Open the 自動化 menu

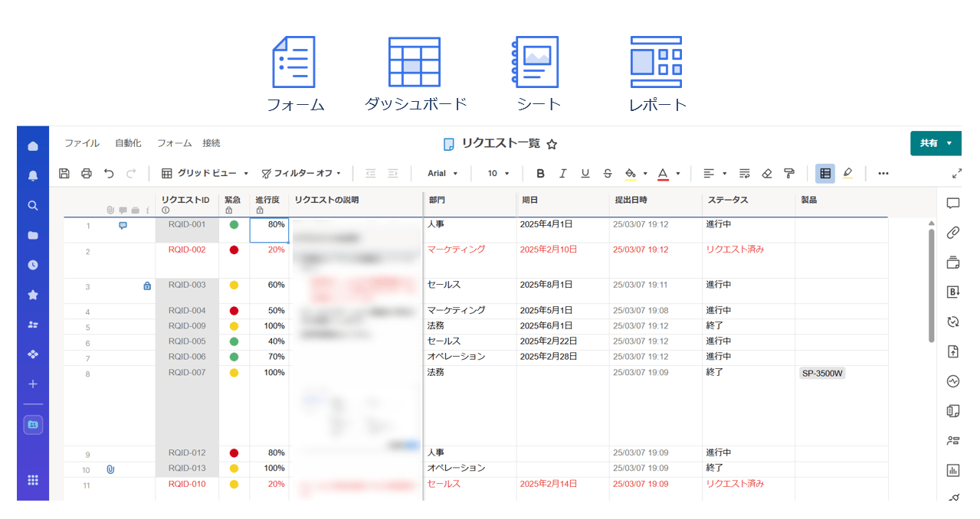click(127, 143)
